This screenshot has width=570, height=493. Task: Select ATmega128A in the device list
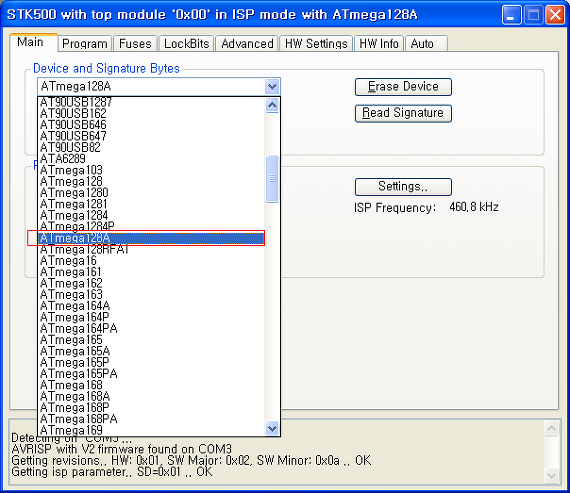tap(151, 238)
